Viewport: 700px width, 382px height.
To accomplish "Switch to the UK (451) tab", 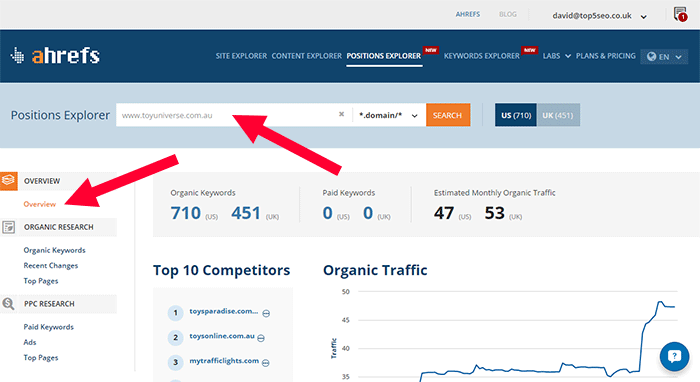I will (558, 115).
